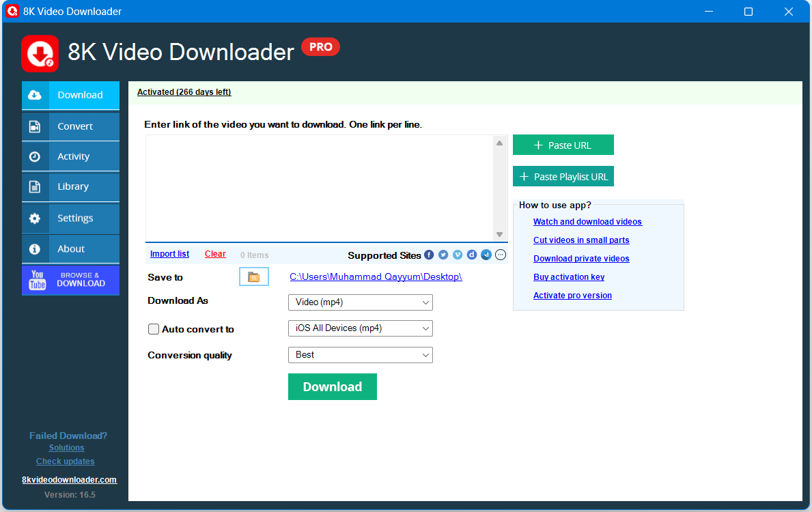The height and width of the screenshot is (512, 812).
Task: Close the 8K Video Downloader window
Action: (789, 12)
